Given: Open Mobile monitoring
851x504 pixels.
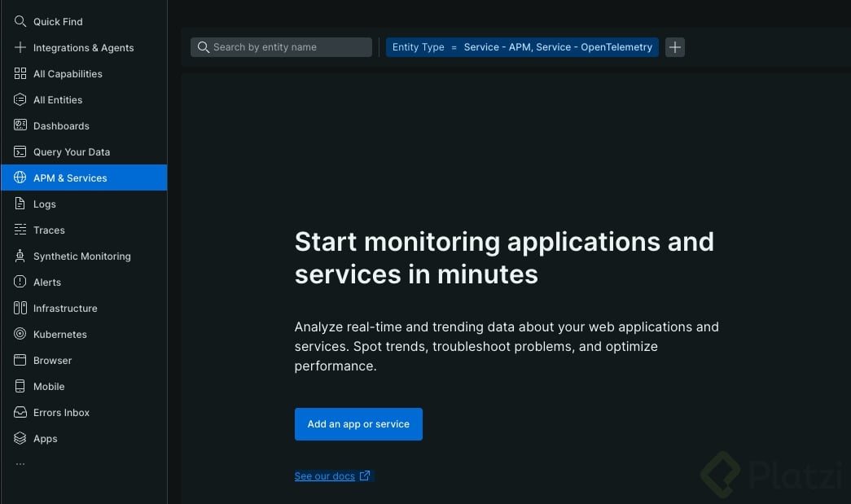Looking at the screenshot, I should (x=84, y=386).
